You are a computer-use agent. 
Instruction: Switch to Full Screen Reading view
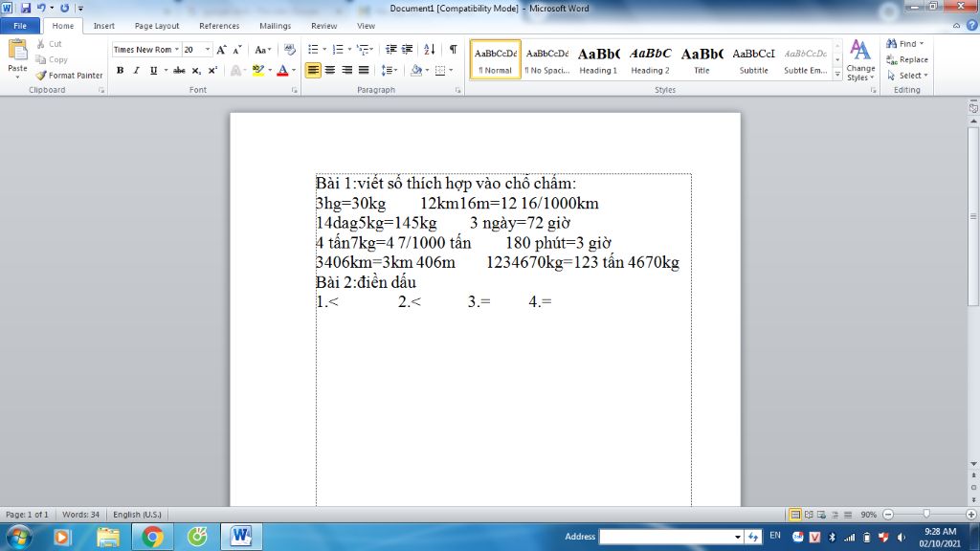click(x=809, y=515)
